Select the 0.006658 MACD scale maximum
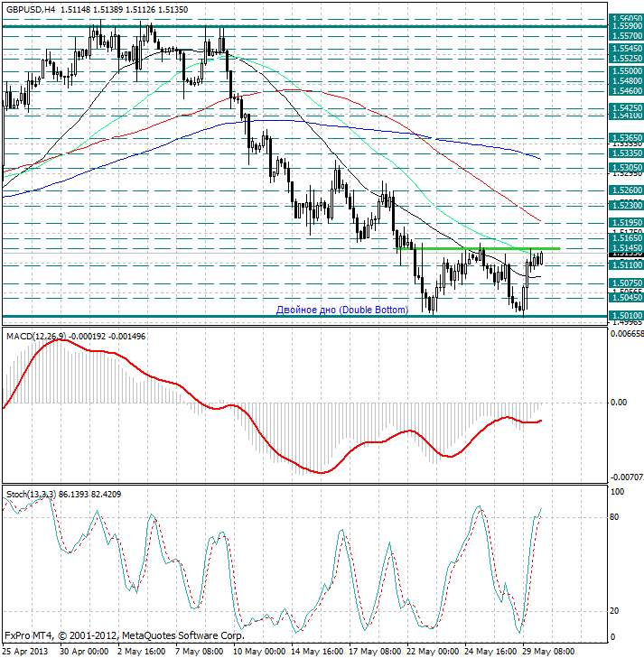 pyautogui.click(x=626, y=334)
